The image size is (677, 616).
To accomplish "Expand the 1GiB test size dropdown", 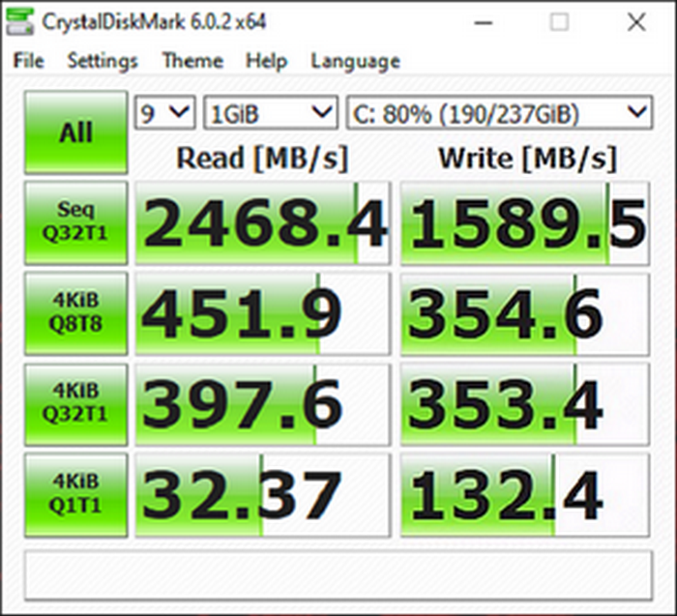I will click(270, 113).
